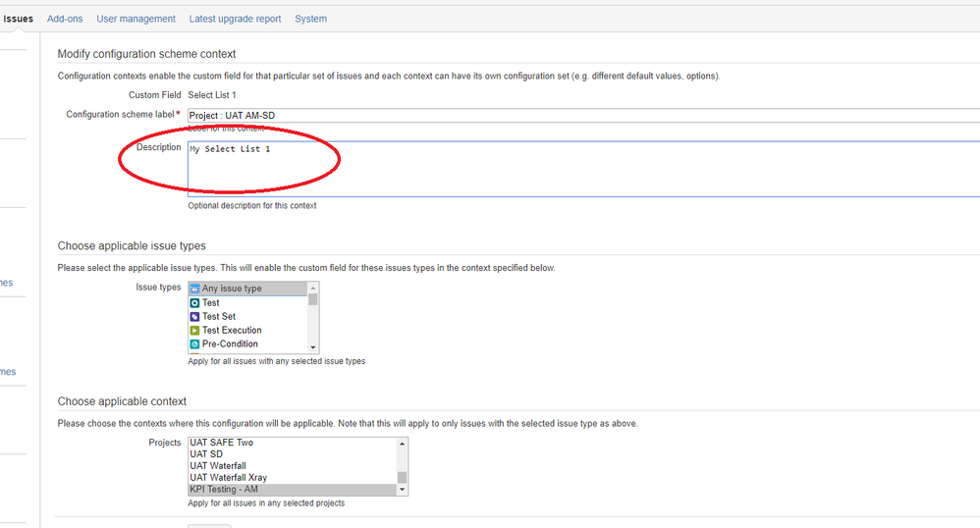Select UAT Waterfall Xray project
980x528 pixels.
(x=293, y=477)
